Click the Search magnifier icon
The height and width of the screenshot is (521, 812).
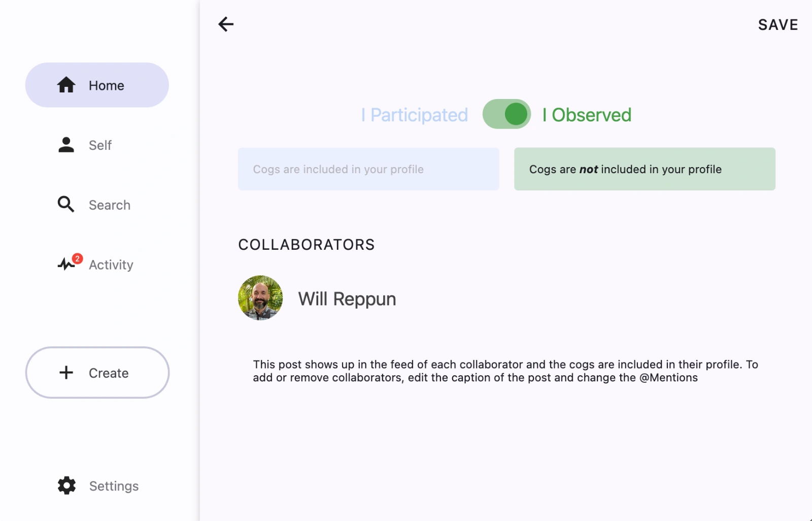(x=65, y=205)
